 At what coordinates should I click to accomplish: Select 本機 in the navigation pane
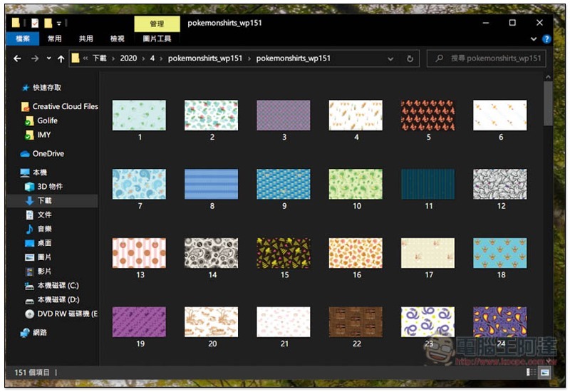point(33,172)
